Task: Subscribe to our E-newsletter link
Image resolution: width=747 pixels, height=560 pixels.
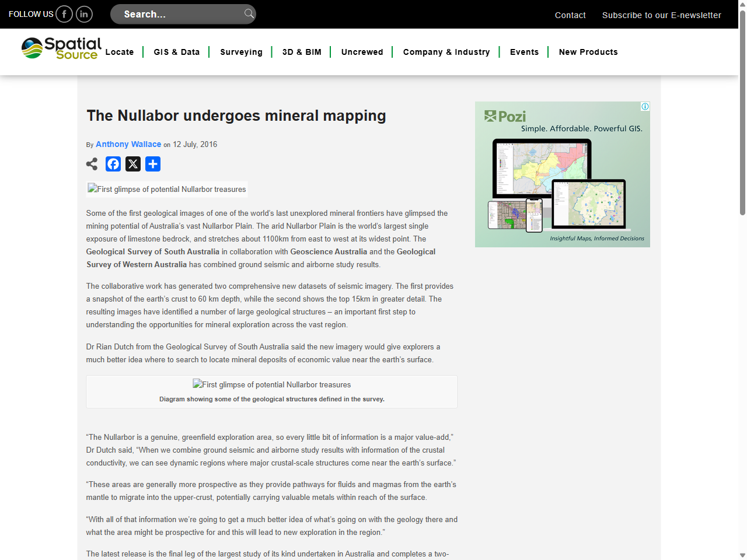Action: click(662, 15)
